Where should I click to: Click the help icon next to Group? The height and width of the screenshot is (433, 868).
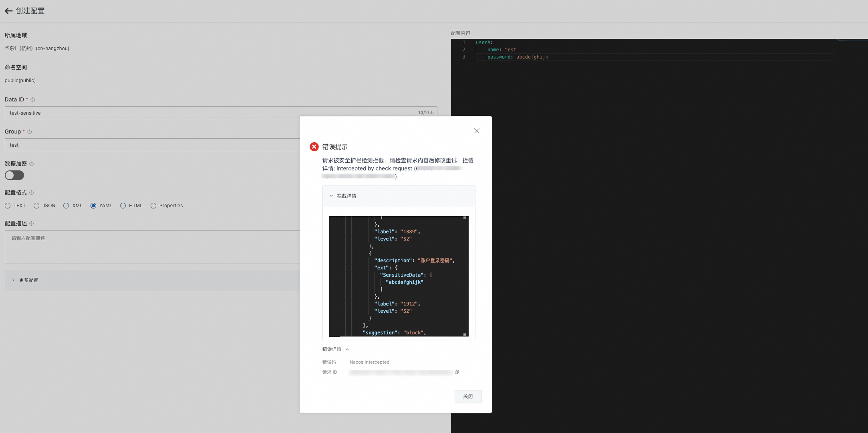pyautogui.click(x=30, y=132)
